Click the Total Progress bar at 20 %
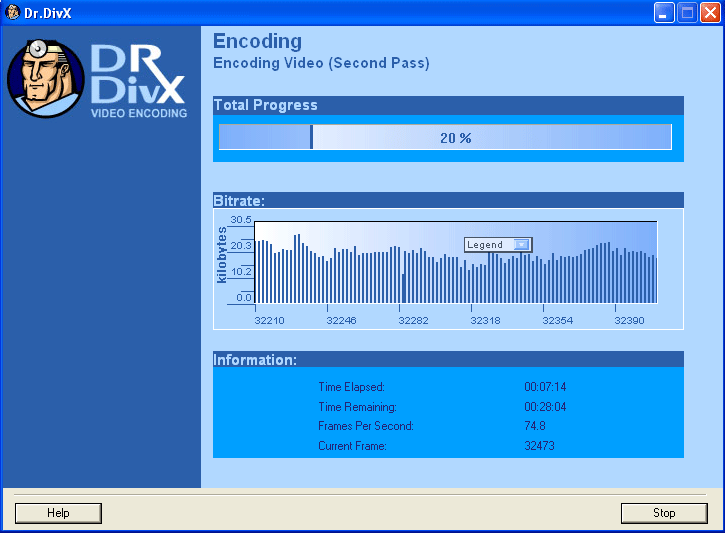 coord(445,138)
